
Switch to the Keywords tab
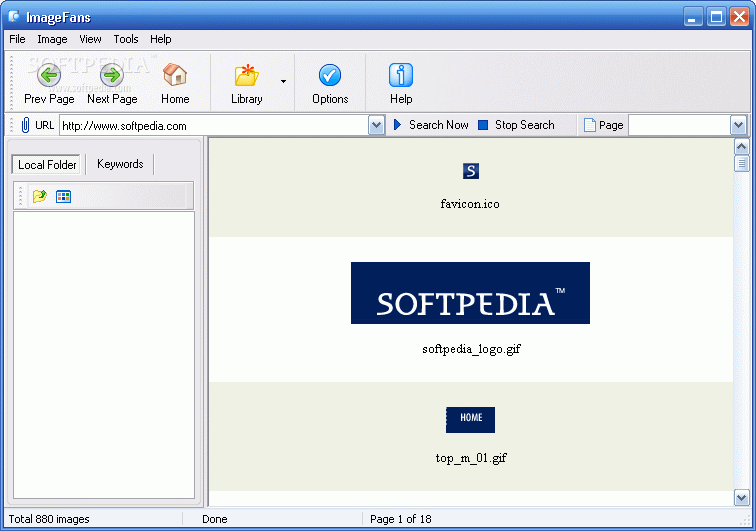click(x=120, y=164)
